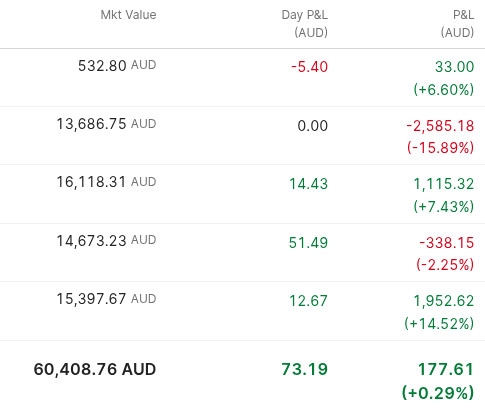The image size is (485, 408).
Task: Click the 14.43 day P&L value
Action: pyautogui.click(x=309, y=184)
